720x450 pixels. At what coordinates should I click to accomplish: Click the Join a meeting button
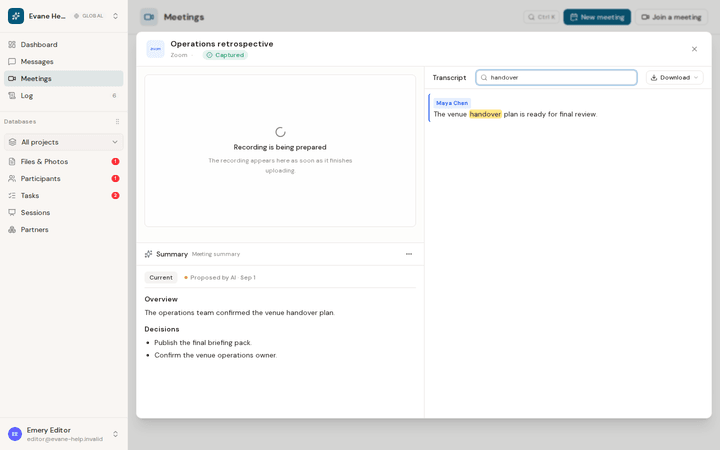click(671, 17)
